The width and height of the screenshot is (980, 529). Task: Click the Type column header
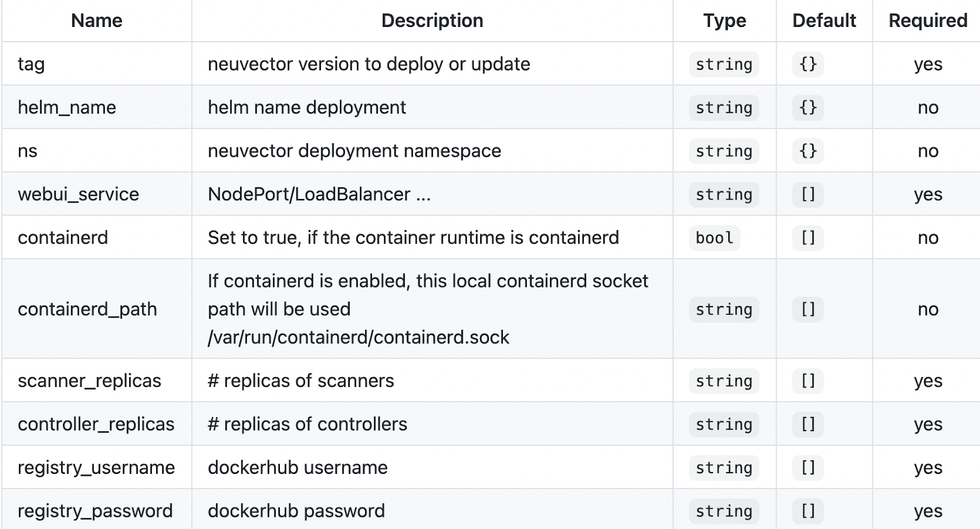pos(724,21)
